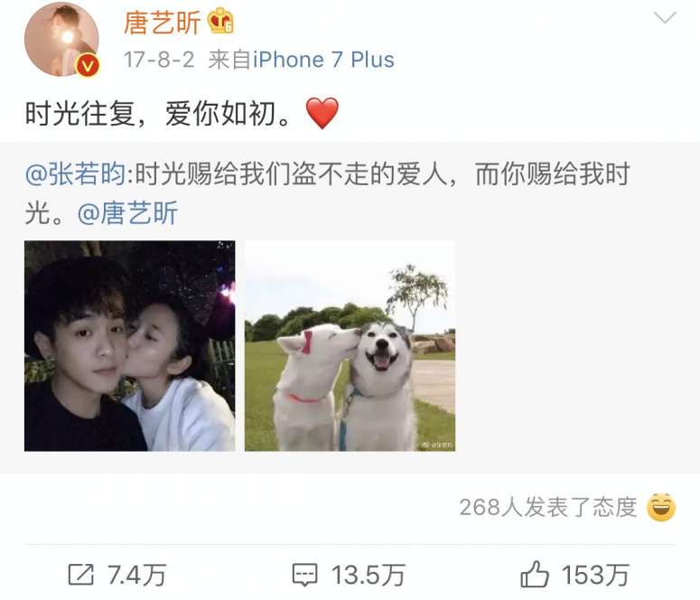
Task: Tap the 17-8-2 post date
Action: [x=159, y=60]
